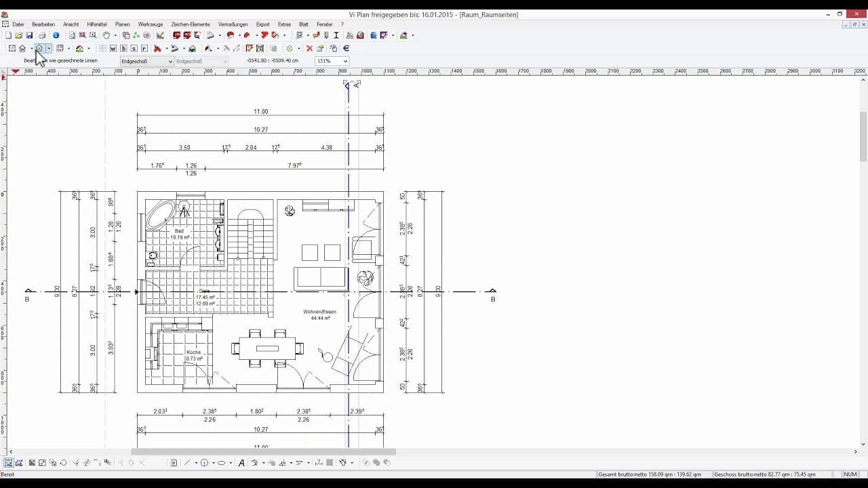Image resolution: width=868 pixels, height=488 pixels.
Task: Open the Fenster menu
Action: point(325,24)
